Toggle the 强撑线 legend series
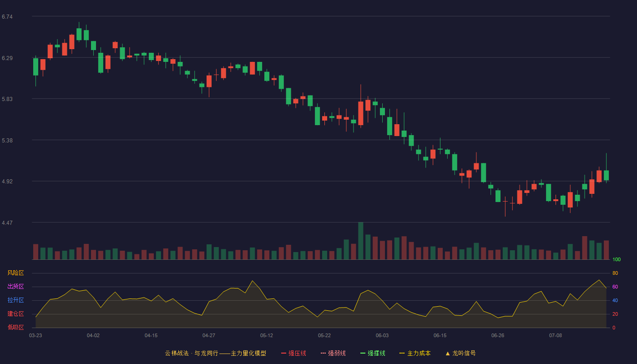The height and width of the screenshot is (364, 637). coord(373,353)
